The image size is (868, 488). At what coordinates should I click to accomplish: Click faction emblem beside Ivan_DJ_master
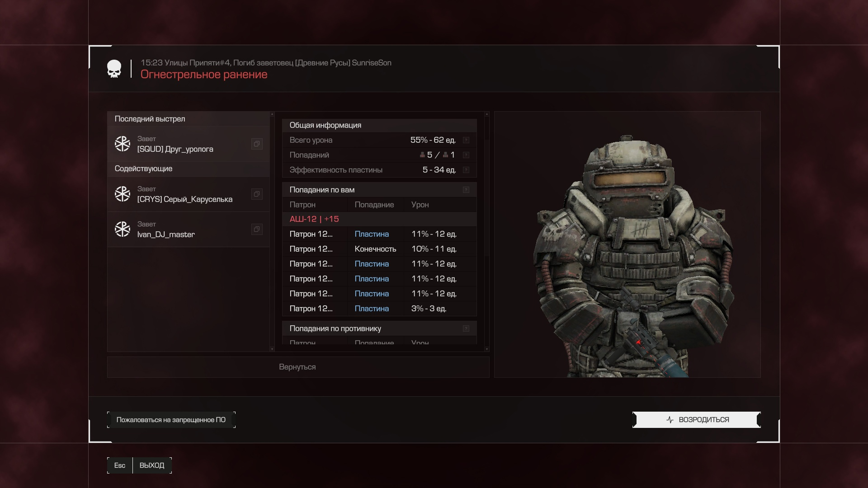(123, 229)
